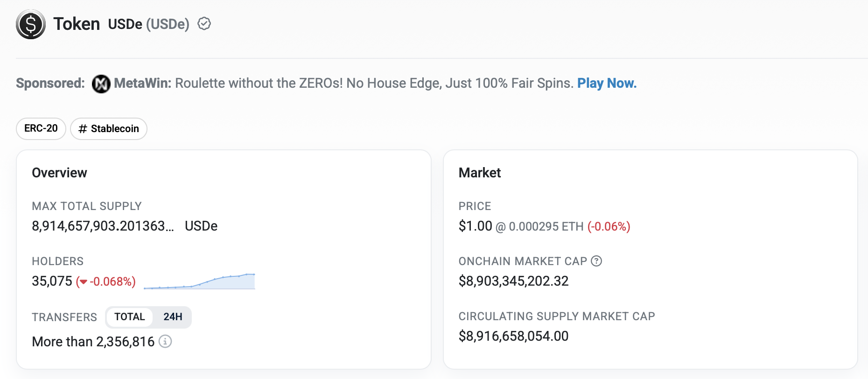
Task: Click the Onchain Market Cap help icon
Action: pyautogui.click(x=596, y=261)
